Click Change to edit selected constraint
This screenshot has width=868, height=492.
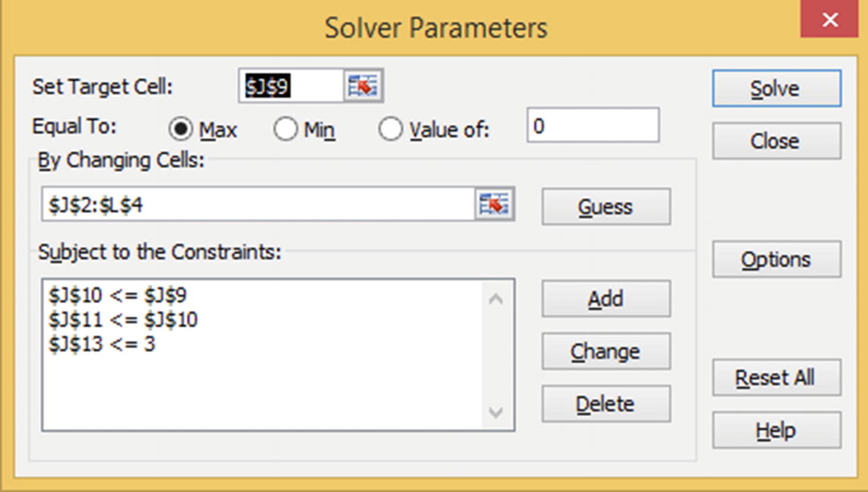605,351
